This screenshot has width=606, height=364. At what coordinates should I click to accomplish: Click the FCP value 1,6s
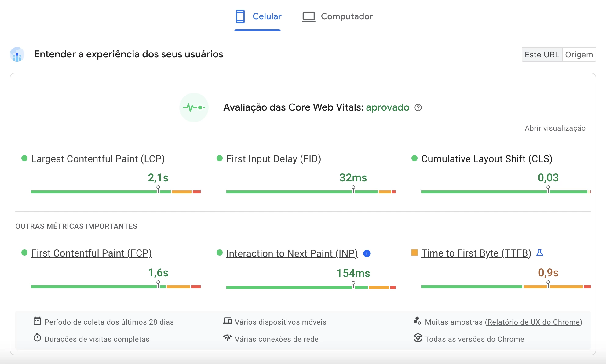coord(158,273)
